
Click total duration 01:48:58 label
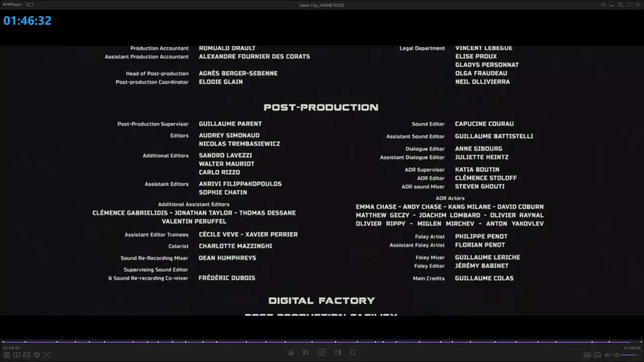[632, 348]
